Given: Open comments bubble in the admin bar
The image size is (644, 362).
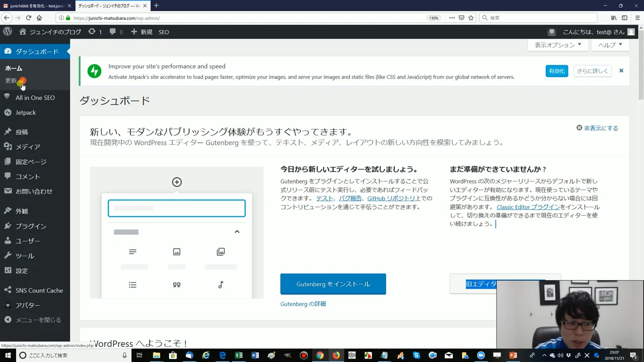Looking at the screenshot, I should click(116, 32).
